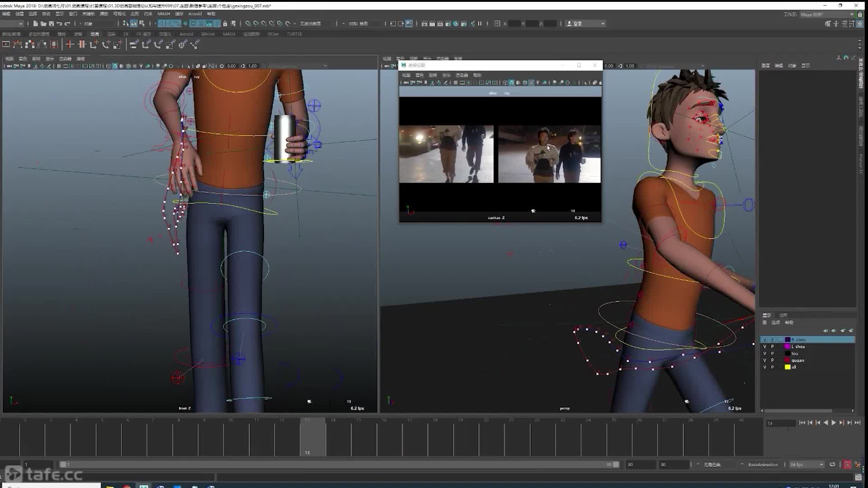Click the New Scene icon
The image size is (868, 488).
pos(35,23)
